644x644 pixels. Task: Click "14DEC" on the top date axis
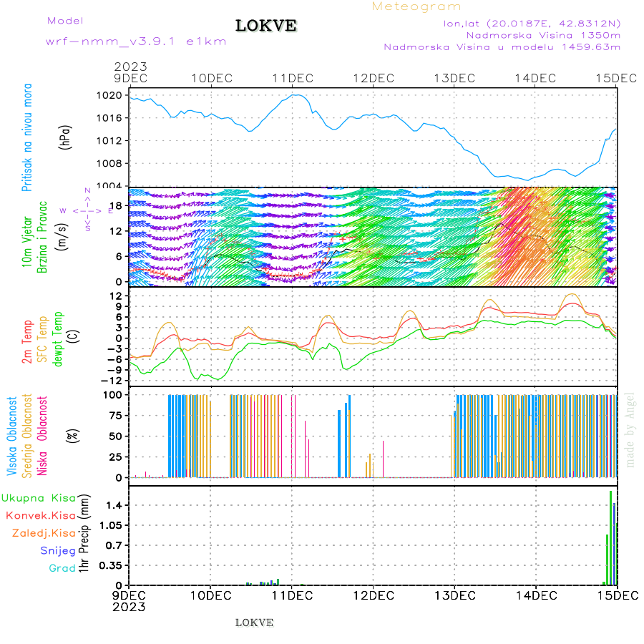click(535, 79)
